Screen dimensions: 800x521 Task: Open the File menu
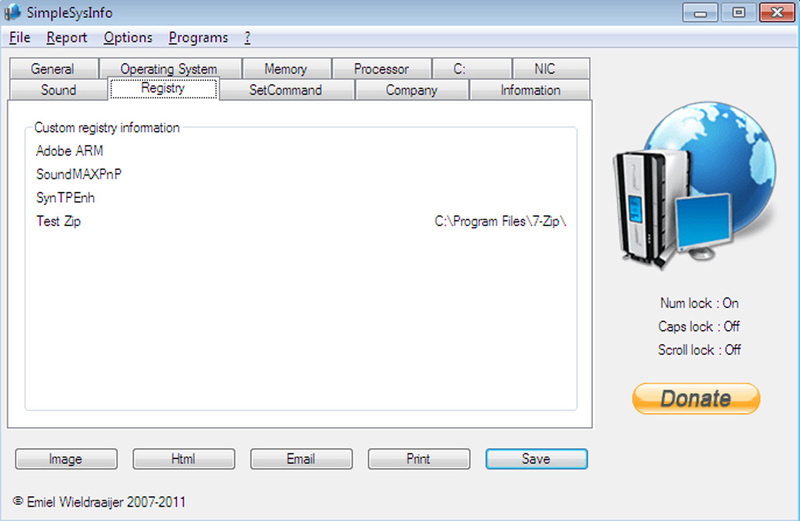19,38
